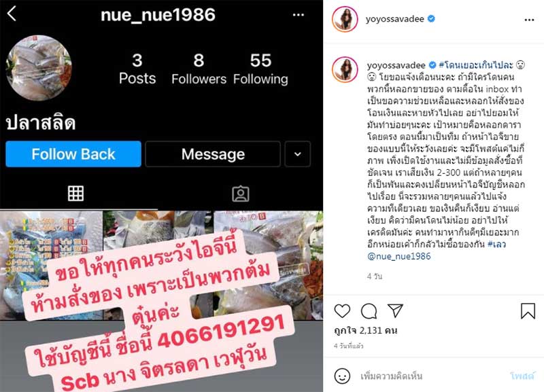The width and height of the screenshot is (544, 392).
Task: Open the post's three-dot options menu
Action: point(529,20)
